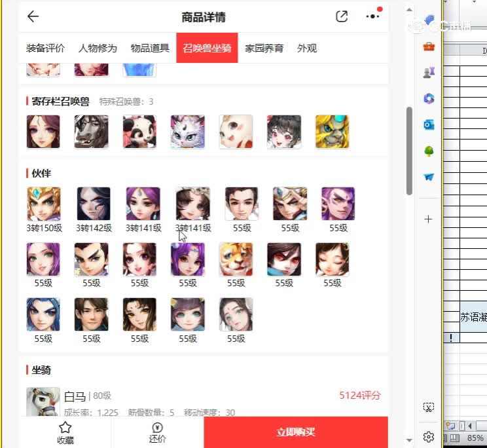Open the share icon in the header
487x448 pixels.
tap(342, 16)
